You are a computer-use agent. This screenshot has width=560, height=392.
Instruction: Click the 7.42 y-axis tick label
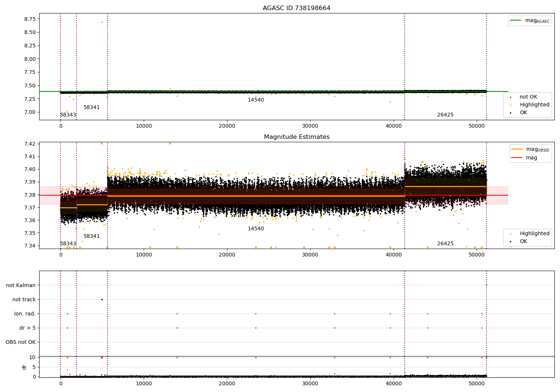30,144
